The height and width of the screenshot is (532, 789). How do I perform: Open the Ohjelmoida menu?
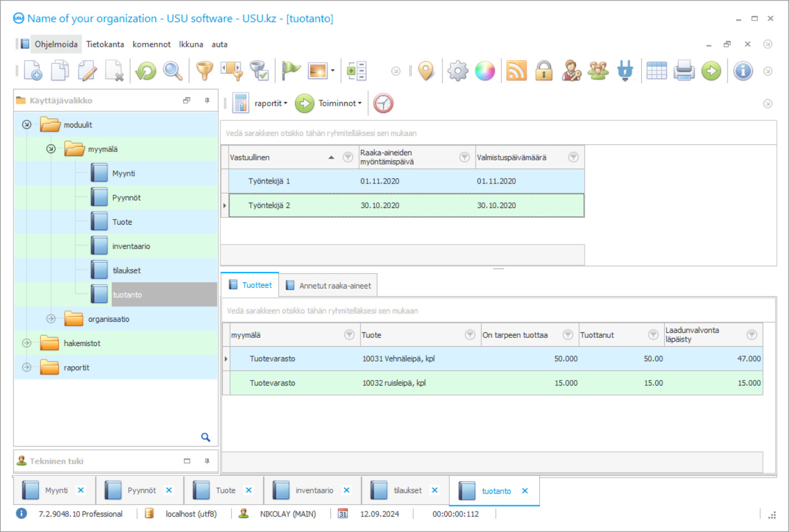(x=56, y=44)
